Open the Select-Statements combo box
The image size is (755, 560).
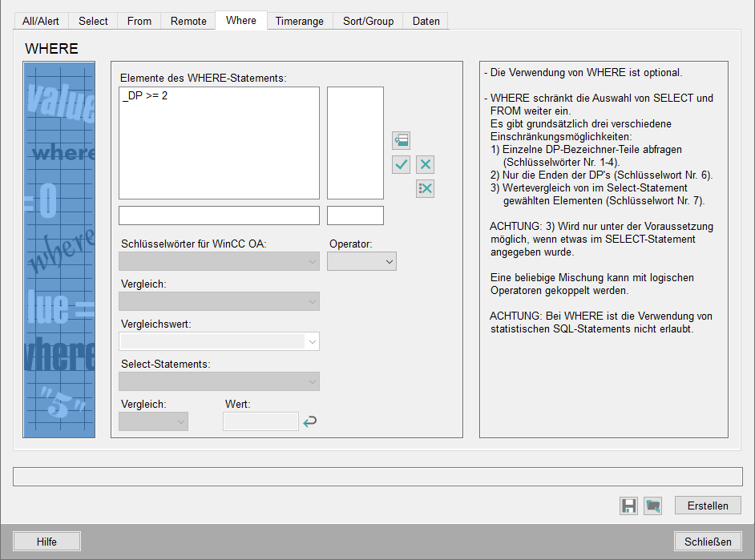[x=219, y=381]
